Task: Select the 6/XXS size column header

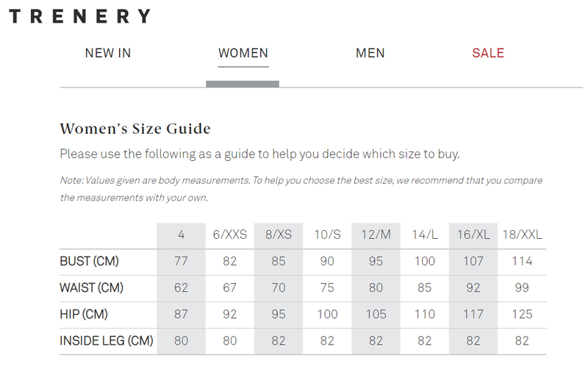Action: (229, 235)
